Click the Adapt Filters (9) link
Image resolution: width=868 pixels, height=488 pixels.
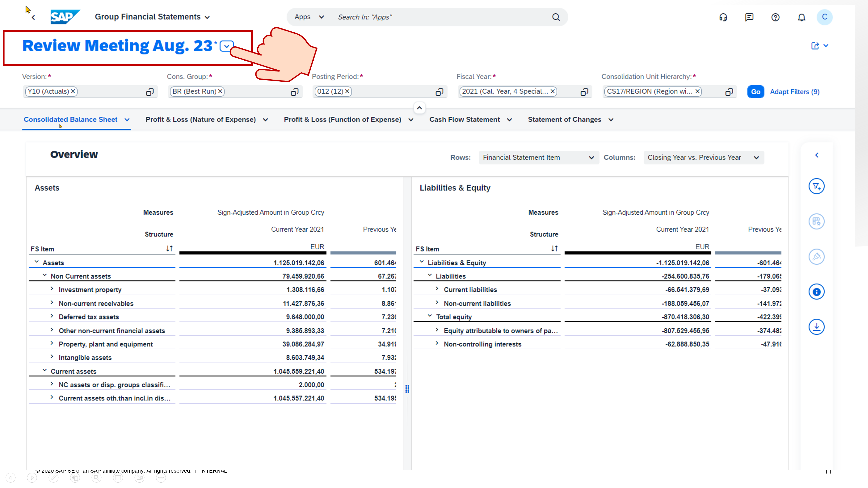click(x=794, y=92)
